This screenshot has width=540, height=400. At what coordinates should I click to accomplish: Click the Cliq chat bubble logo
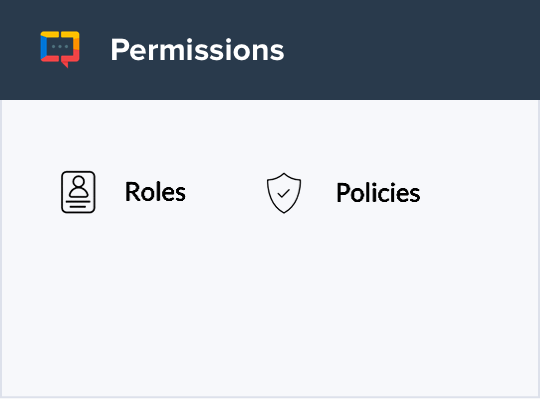(x=60, y=49)
